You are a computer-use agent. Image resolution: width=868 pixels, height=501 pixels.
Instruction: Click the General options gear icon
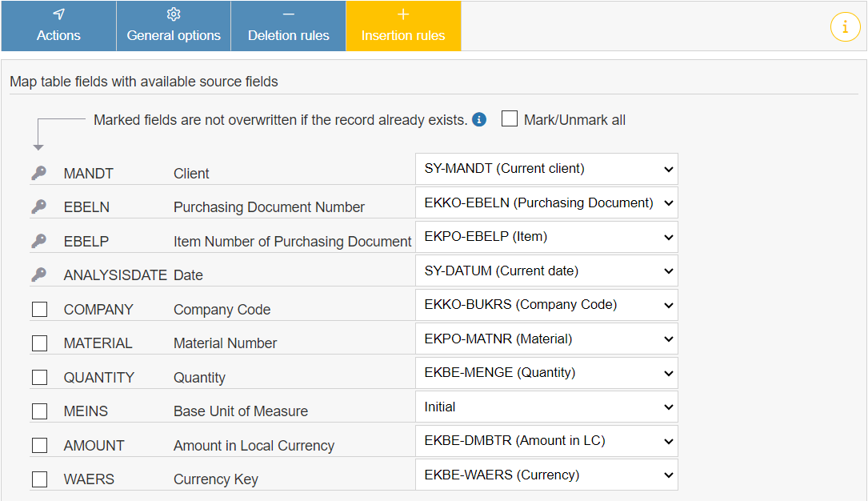(x=173, y=13)
